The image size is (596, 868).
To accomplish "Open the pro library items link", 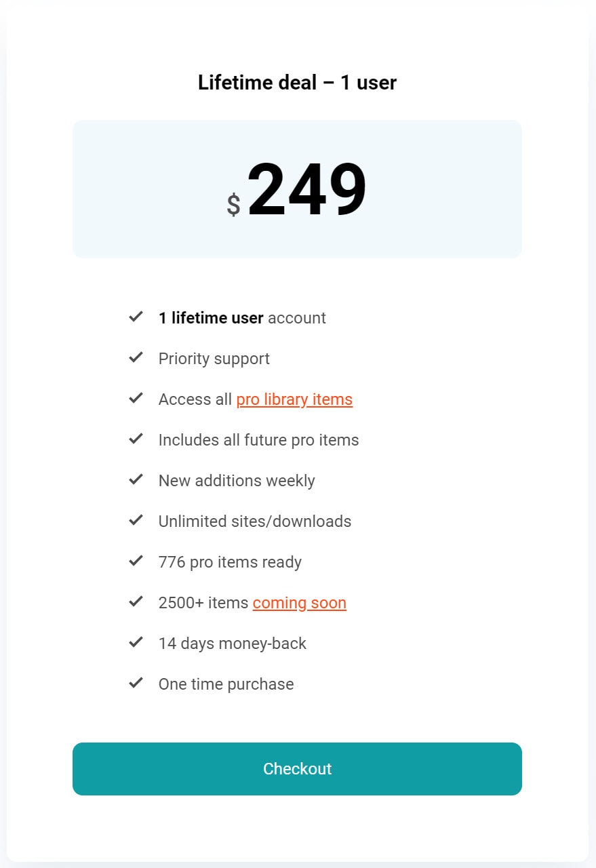I will click(294, 399).
